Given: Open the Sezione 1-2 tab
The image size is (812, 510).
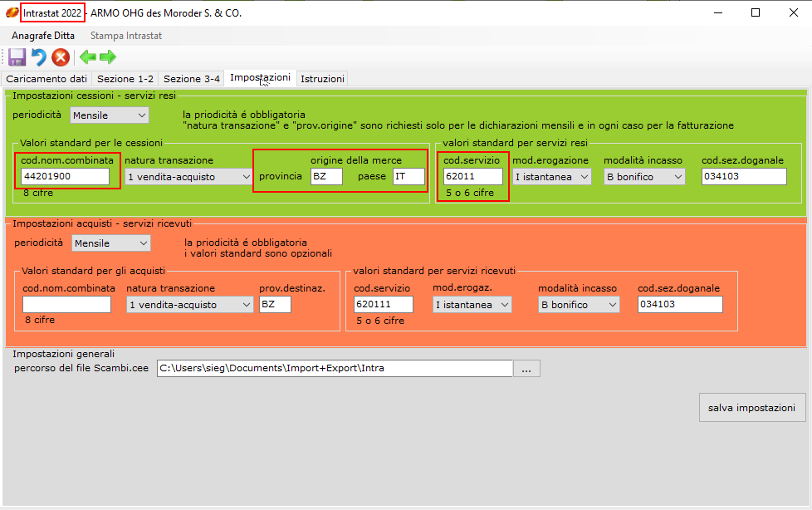Looking at the screenshot, I should (125, 79).
